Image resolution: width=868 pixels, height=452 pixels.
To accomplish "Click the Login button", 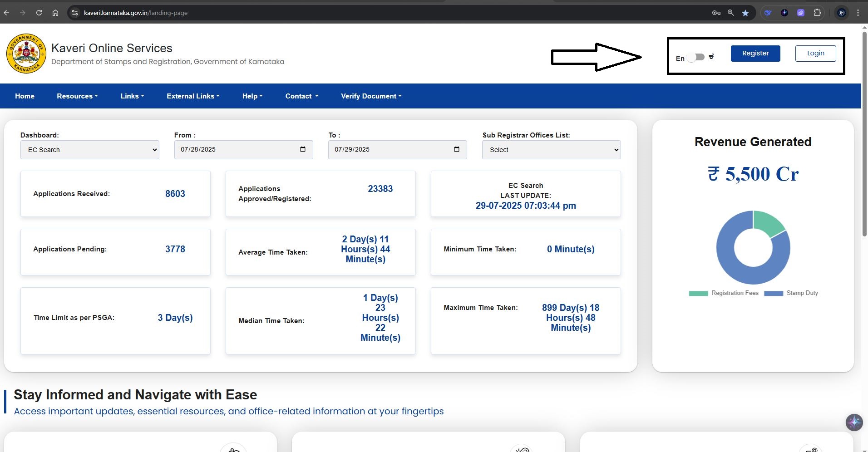I will (815, 53).
